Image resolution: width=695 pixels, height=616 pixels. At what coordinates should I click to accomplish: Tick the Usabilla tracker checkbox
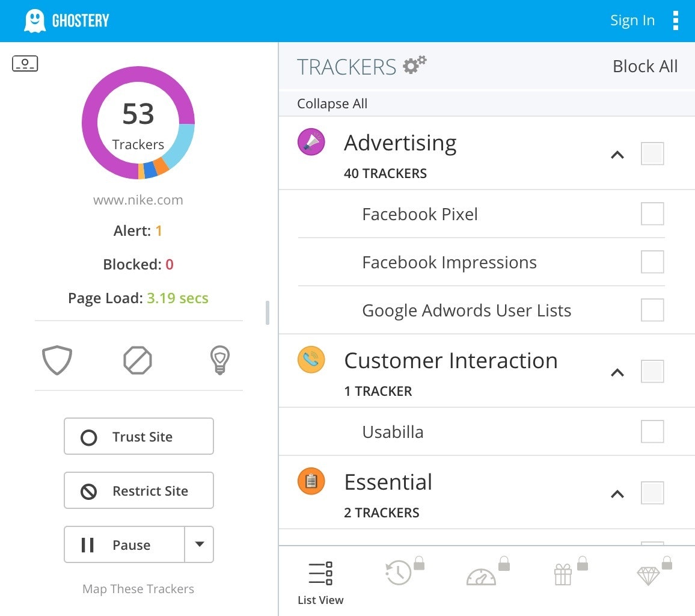click(652, 432)
